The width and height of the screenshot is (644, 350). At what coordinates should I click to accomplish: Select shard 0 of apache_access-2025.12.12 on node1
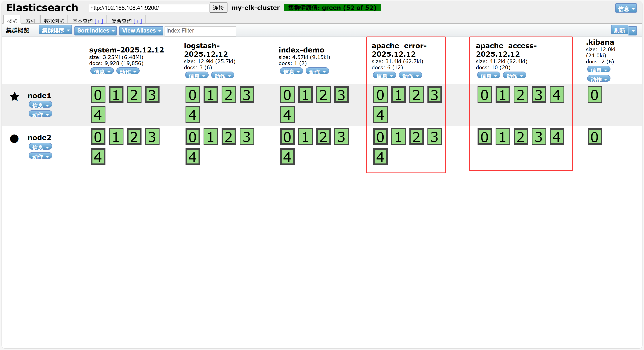485,95
